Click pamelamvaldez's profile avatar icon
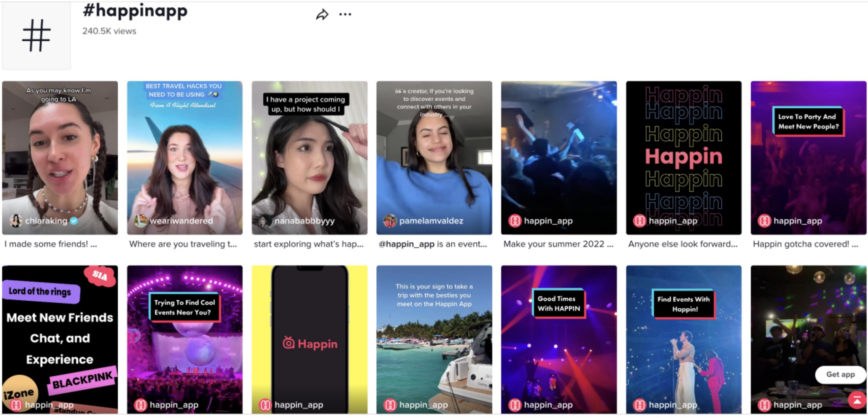The height and width of the screenshot is (418, 868). (390, 221)
